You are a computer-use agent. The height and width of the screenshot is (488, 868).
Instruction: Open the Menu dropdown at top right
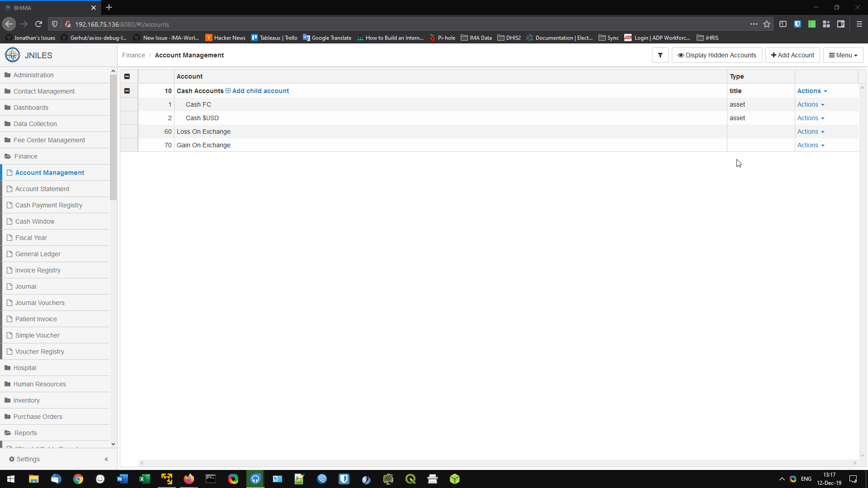[843, 55]
